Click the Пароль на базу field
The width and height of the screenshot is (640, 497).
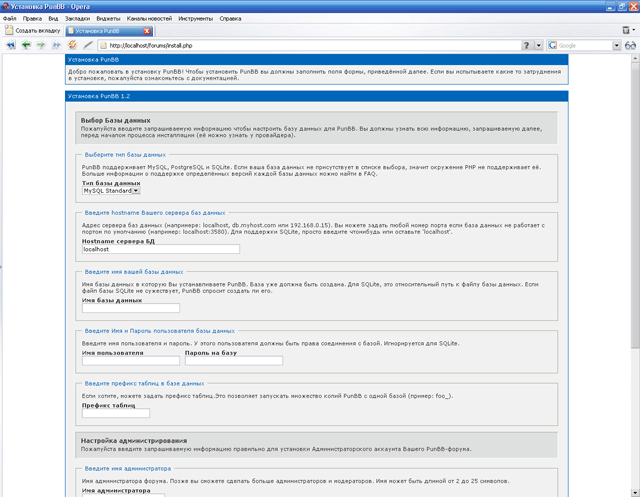[234, 361]
